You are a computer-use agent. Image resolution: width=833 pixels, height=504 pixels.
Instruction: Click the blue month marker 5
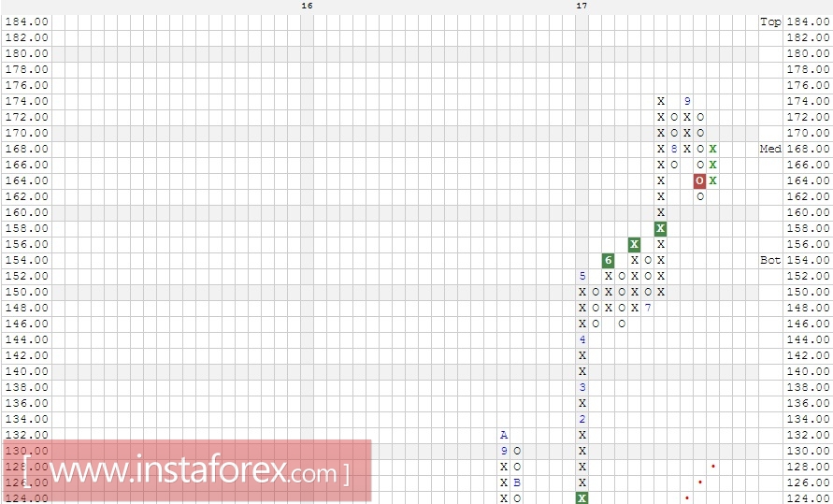(x=582, y=276)
